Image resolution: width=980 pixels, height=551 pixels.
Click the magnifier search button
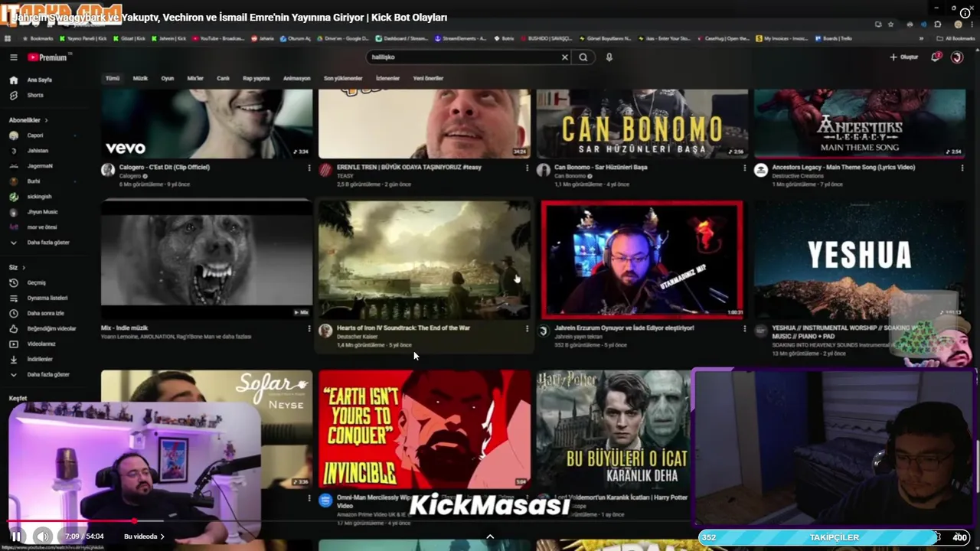point(583,57)
